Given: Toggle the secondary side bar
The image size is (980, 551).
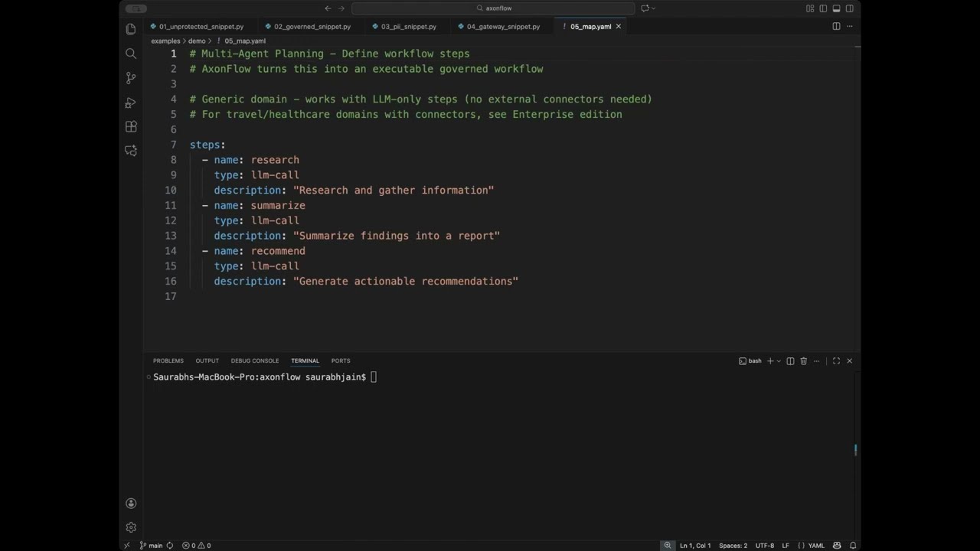Looking at the screenshot, I should pos(849,8).
